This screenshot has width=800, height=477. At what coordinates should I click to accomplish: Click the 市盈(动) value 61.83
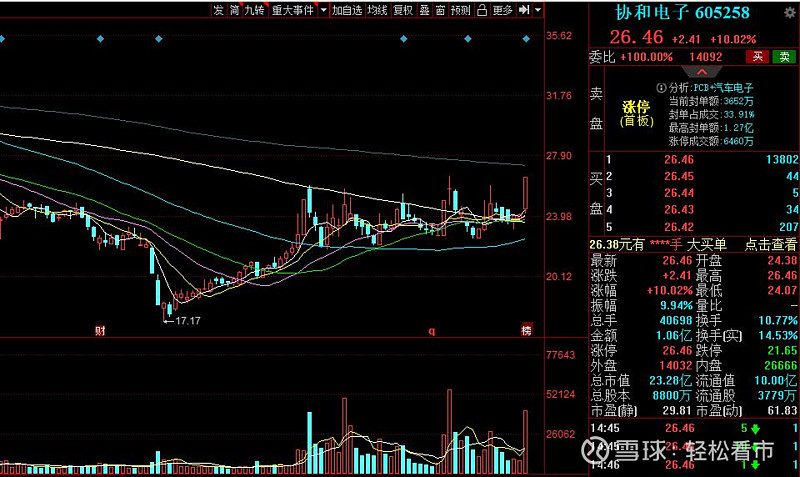[x=782, y=410]
